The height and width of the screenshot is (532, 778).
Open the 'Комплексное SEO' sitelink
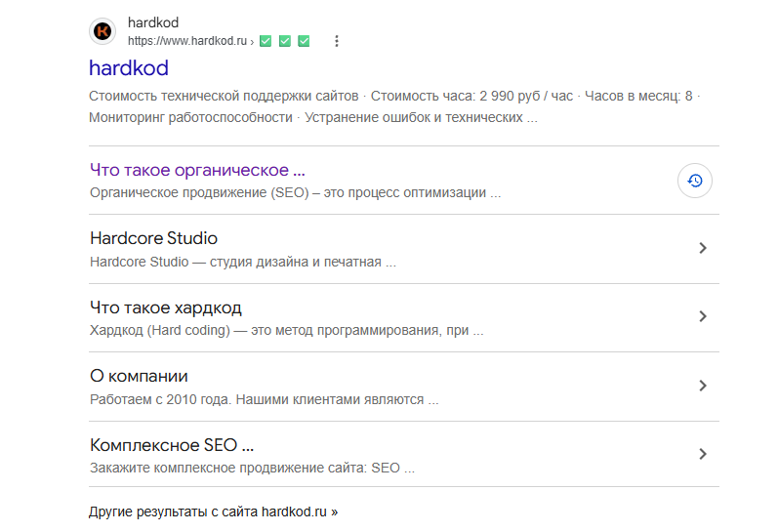[172, 445]
